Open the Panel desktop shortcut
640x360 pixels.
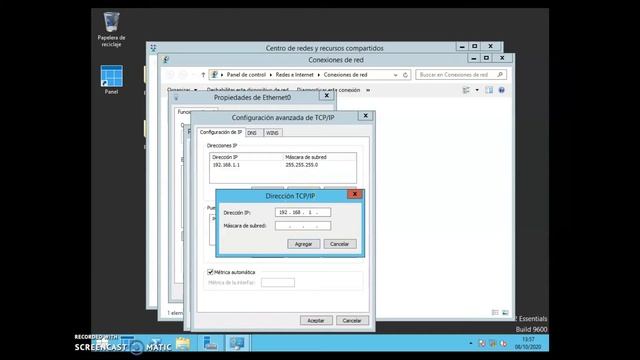111,80
